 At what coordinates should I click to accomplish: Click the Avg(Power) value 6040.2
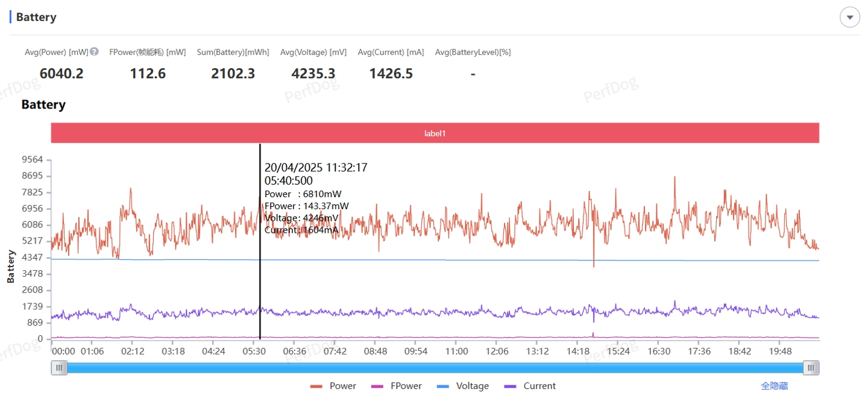coord(61,74)
